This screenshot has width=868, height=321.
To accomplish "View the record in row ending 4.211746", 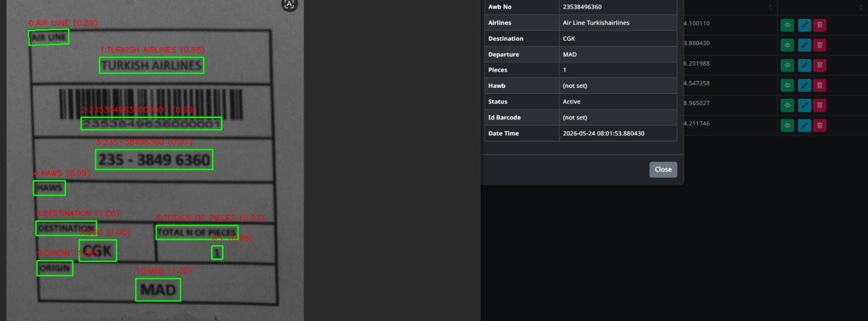I will 787,125.
